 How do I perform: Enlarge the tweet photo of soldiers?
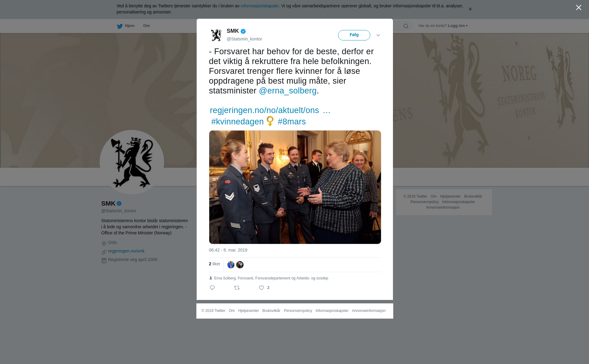[295, 187]
